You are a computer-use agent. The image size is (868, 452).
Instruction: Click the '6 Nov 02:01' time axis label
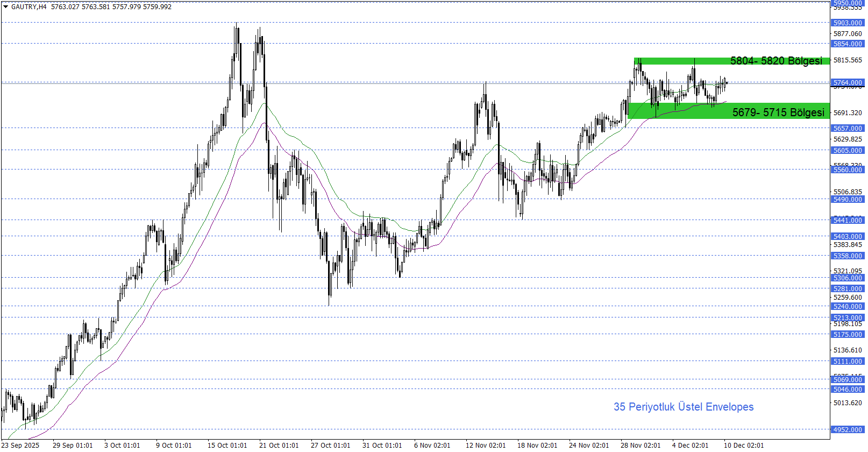coord(432,445)
